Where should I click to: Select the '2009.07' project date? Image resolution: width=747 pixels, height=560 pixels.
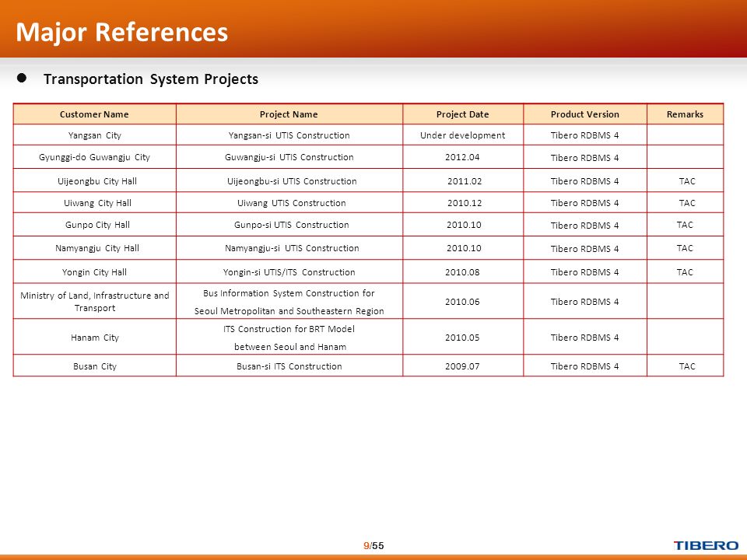[462, 366]
